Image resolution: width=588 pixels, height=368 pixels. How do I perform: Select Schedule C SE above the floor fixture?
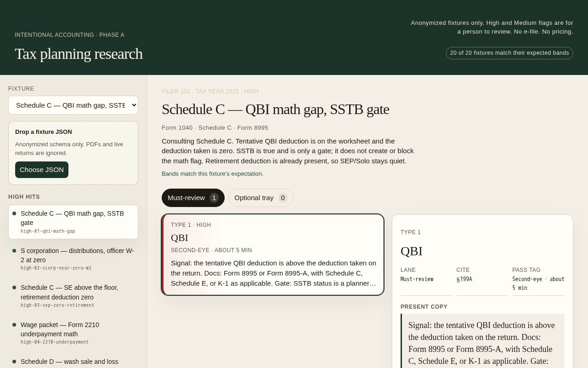point(73,296)
